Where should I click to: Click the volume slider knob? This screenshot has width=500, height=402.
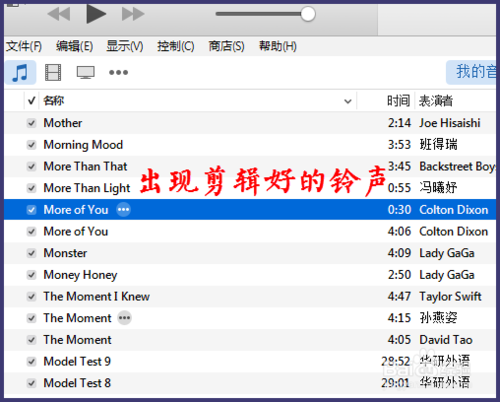(308, 14)
